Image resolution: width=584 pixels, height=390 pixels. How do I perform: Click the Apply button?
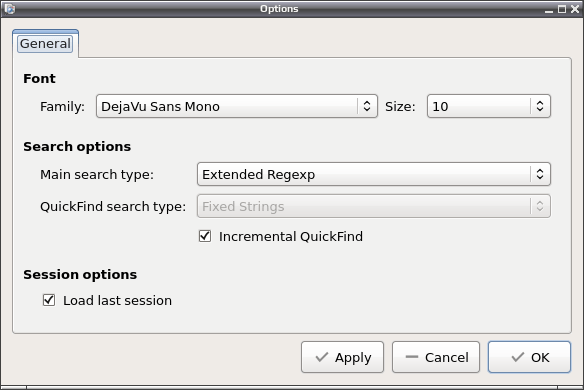point(342,357)
